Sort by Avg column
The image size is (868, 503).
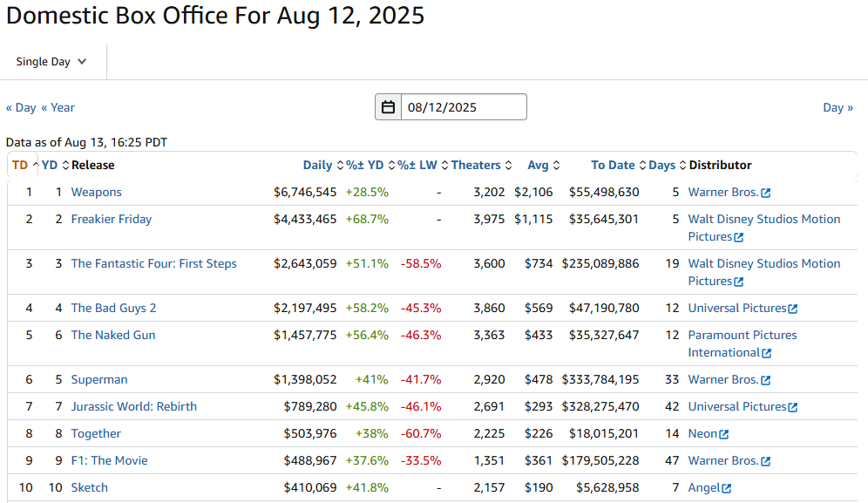[544, 165]
